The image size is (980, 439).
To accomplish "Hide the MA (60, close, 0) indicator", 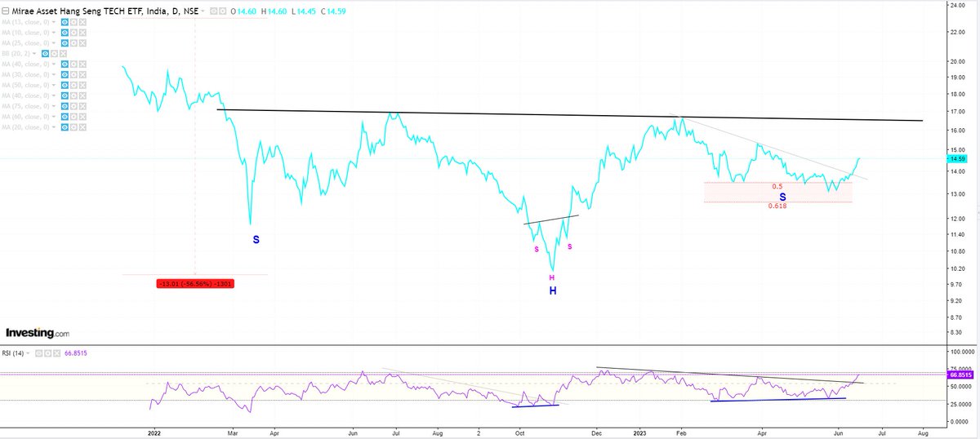I will [65, 117].
